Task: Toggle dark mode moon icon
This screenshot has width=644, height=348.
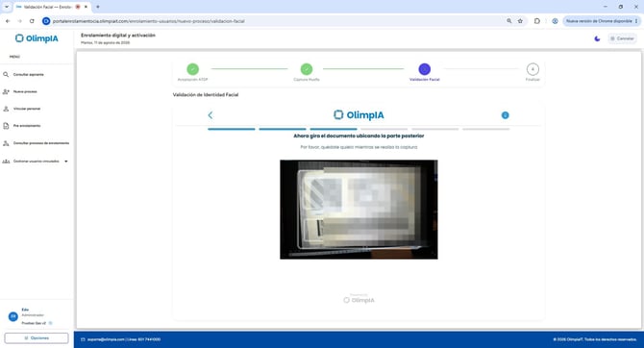Action: 597,38
